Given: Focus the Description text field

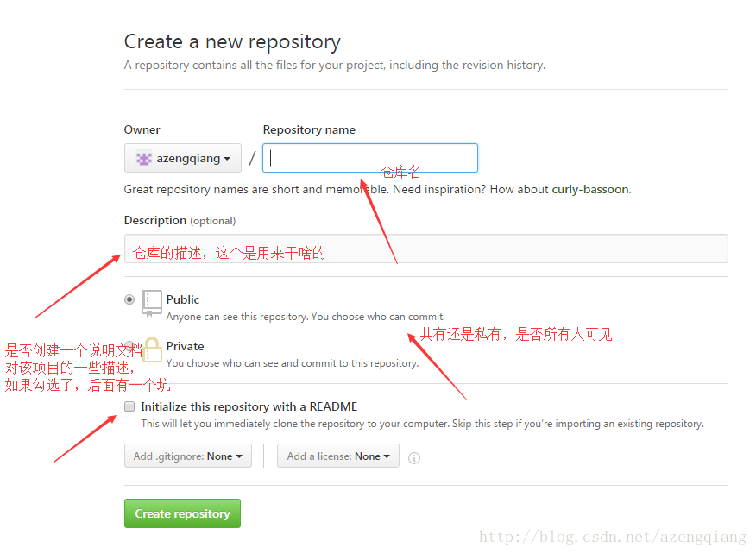Looking at the screenshot, I should [425, 249].
